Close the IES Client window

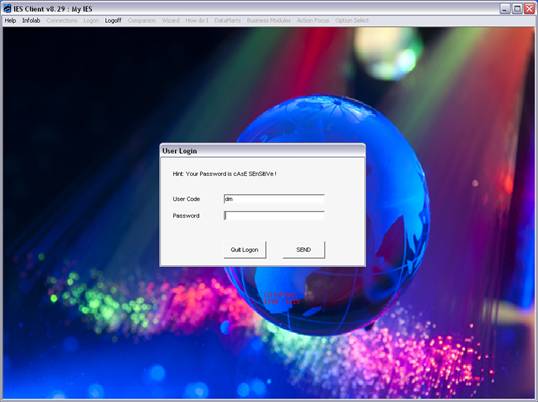pyautogui.click(x=529, y=9)
